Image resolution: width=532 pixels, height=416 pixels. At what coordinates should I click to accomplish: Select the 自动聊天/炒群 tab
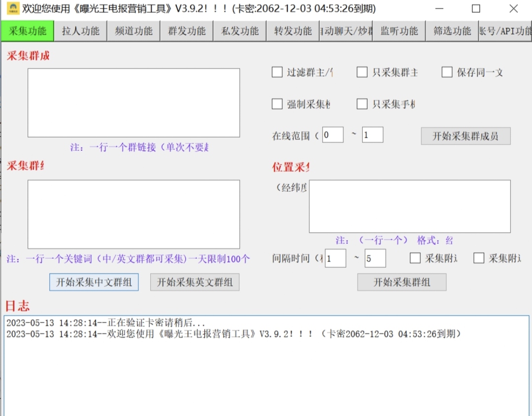click(x=345, y=30)
